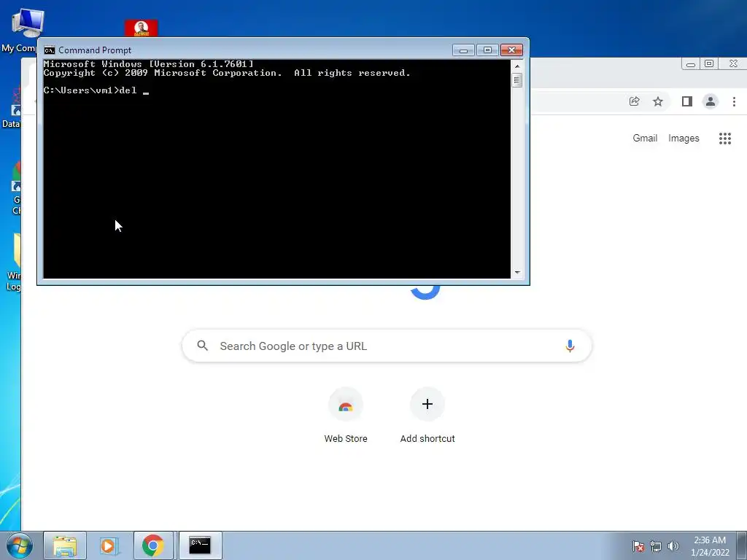The image size is (747, 560).
Task: Minimize the Chrome window
Action: (x=690, y=64)
